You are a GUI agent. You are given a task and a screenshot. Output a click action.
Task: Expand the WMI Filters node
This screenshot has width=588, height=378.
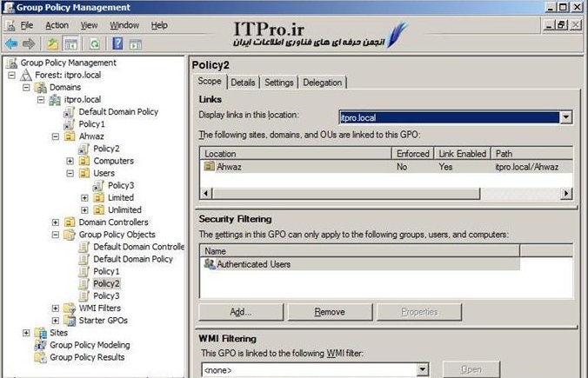tap(56, 308)
